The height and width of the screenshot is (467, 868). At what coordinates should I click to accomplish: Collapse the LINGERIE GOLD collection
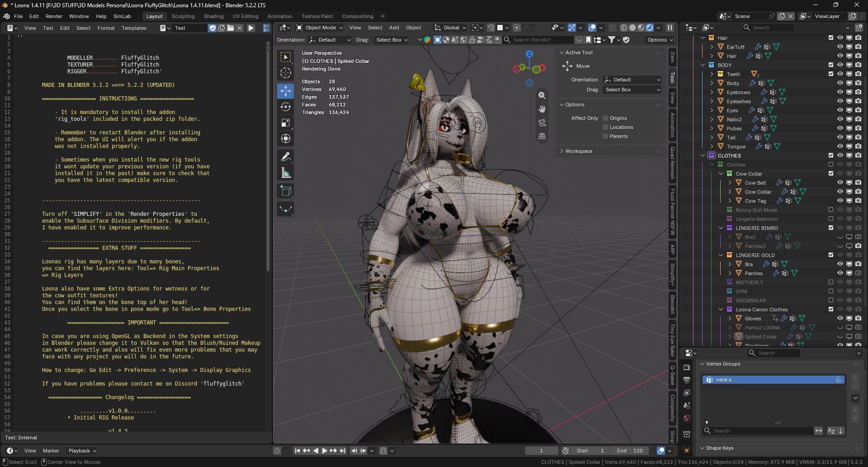pos(721,255)
